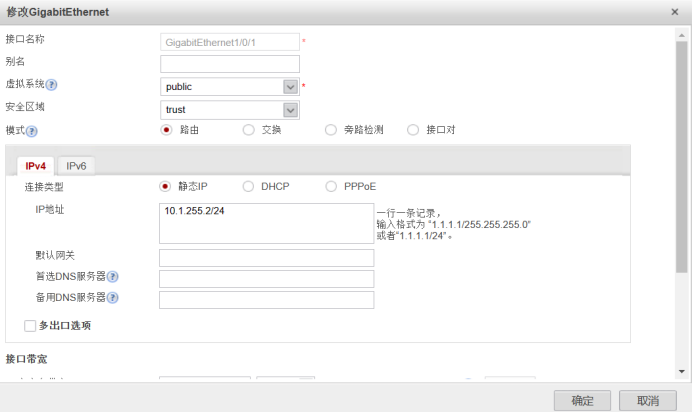Click the 默认网关 input field
The width and height of the screenshot is (692, 413).
tap(267, 258)
